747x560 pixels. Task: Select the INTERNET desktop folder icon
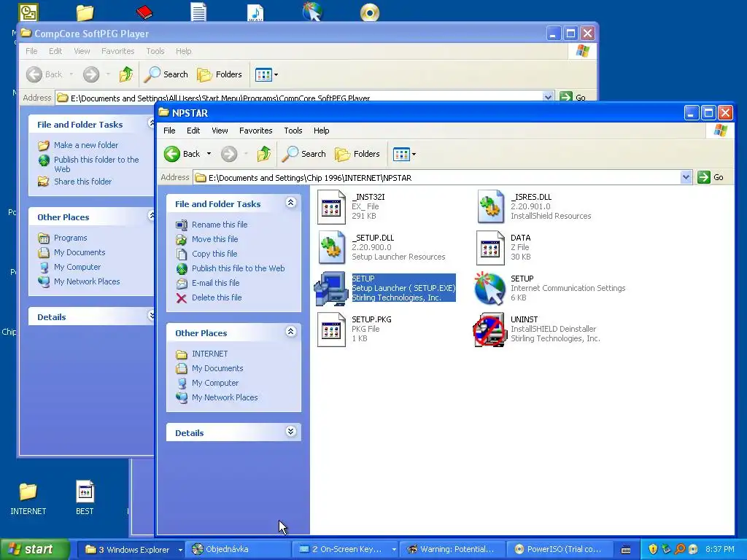[x=28, y=492]
